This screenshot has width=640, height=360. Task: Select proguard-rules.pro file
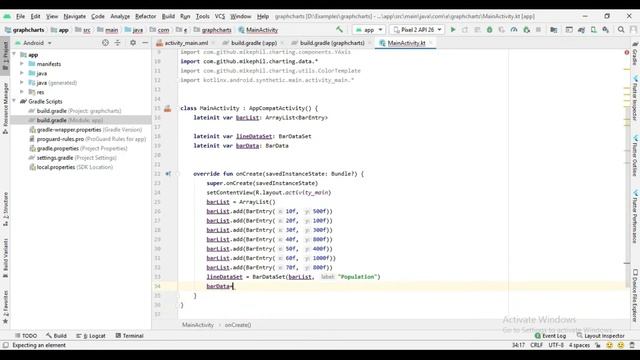[x=87, y=139]
